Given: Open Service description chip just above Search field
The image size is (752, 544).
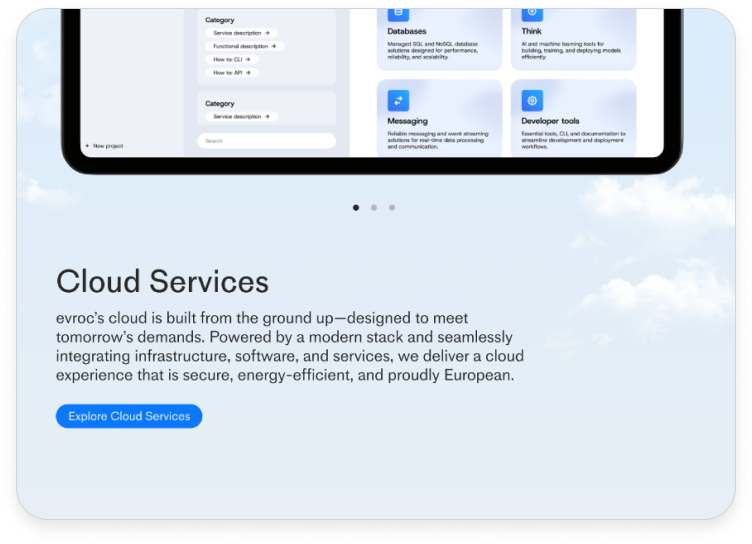Looking at the screenshot, I should tap(241, 117).
